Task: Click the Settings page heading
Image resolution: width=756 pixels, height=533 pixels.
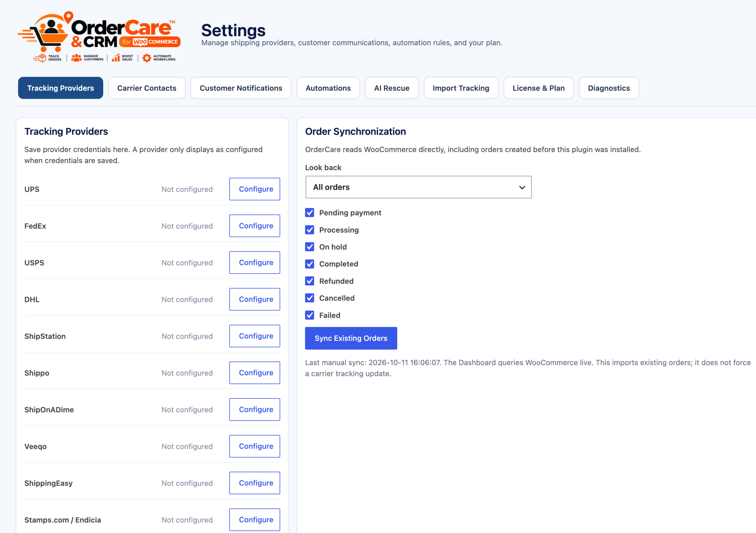Action: 234,30
